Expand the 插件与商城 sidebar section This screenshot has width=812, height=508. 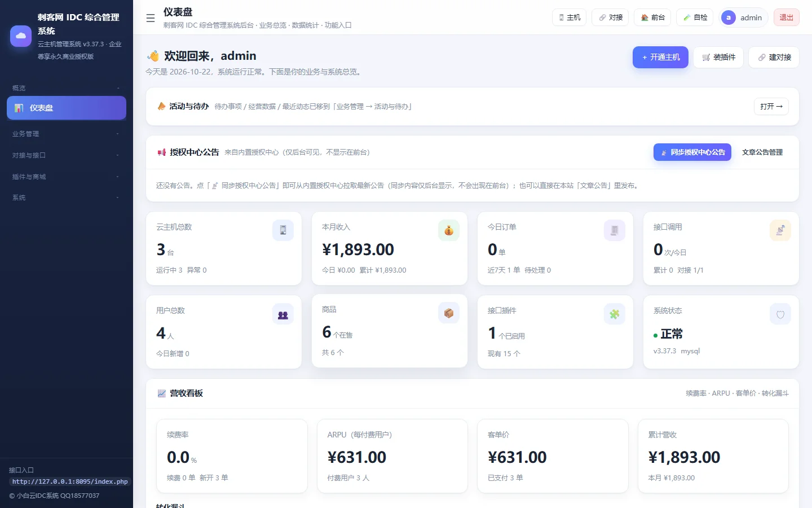(67, 177)
